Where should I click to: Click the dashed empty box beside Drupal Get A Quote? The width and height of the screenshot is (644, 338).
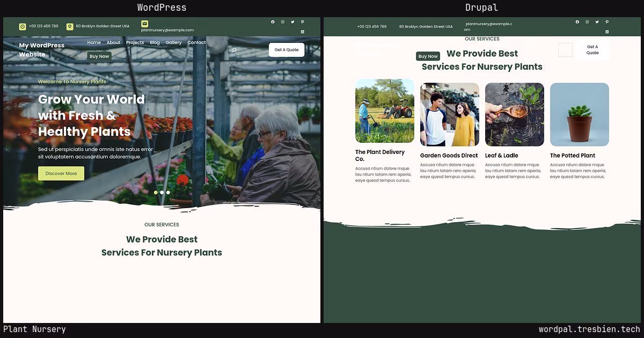(x=565, y=50)
